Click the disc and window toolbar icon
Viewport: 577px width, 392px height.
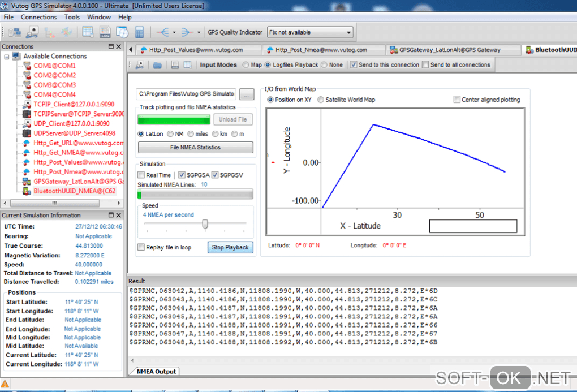(x=122, y=32)
